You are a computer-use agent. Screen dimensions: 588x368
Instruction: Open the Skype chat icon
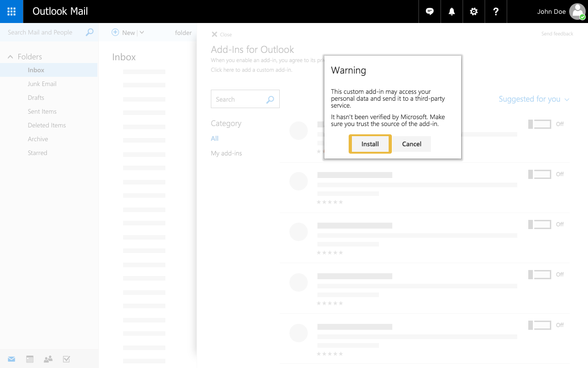click(430, 11)
